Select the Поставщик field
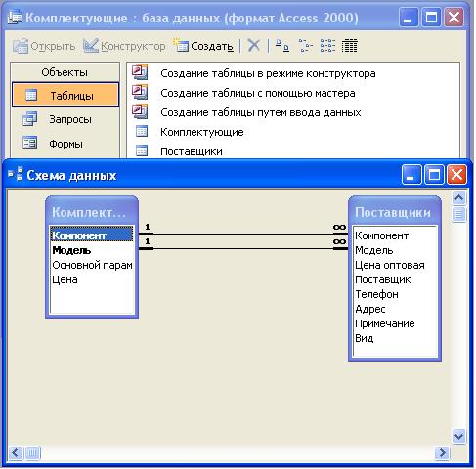This screenshot has height=469, width=476. (x=383, y=279)
